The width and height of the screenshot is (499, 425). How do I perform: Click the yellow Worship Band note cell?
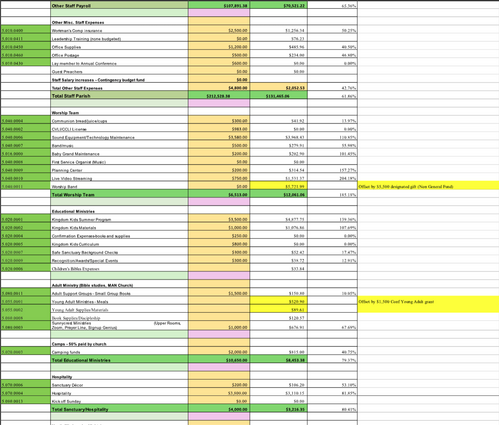click(428, 186)
